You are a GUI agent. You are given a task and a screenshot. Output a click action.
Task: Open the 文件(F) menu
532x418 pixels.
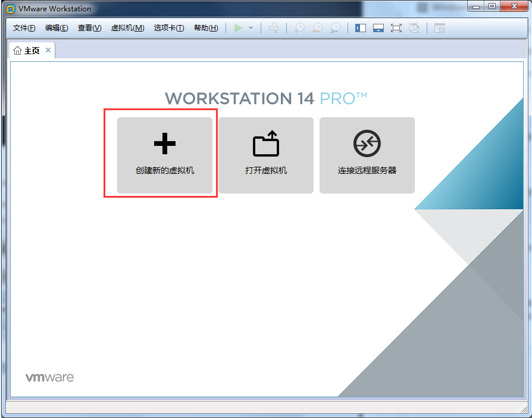pyautogui.click(x=24, y=28)
